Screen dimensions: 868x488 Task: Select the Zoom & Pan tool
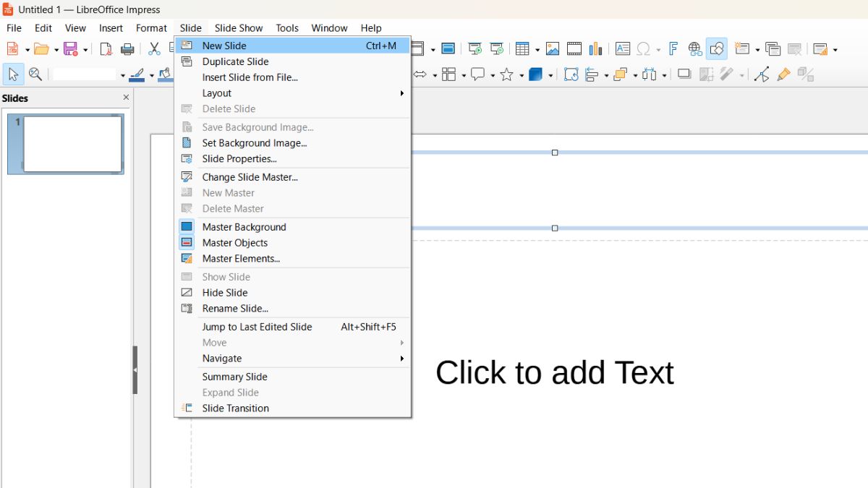[x=35, y=74]
